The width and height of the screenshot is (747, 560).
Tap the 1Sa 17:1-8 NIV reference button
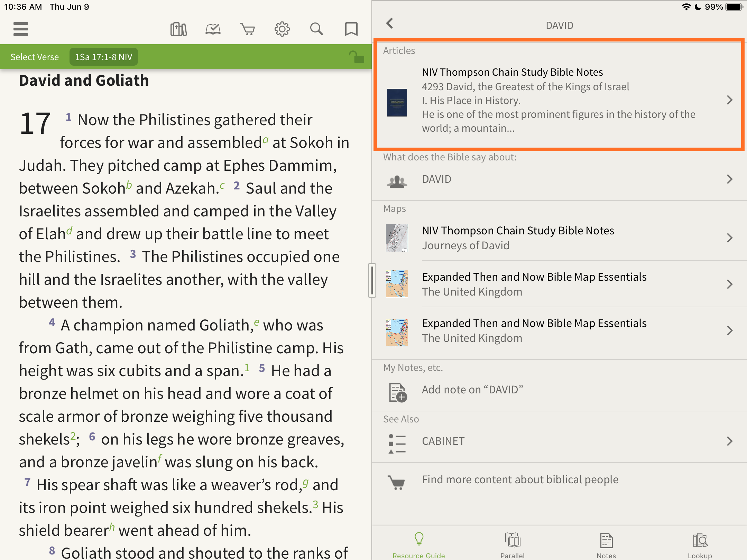pos(104,57)
